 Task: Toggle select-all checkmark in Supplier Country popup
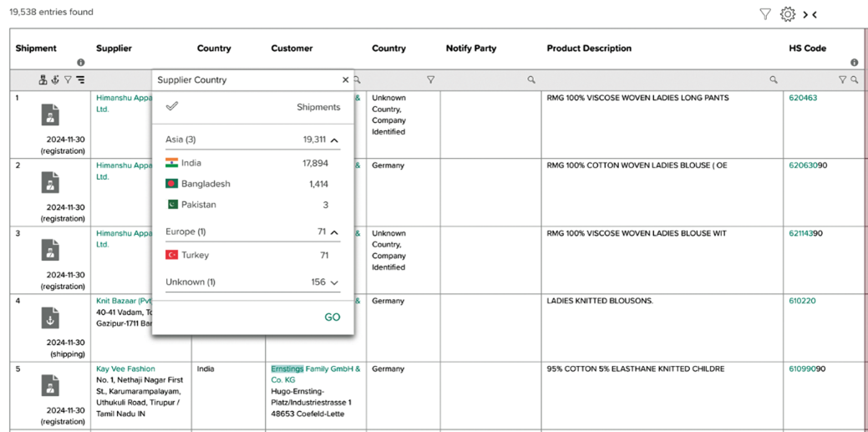pyautogui.click(x=172, y=107)
